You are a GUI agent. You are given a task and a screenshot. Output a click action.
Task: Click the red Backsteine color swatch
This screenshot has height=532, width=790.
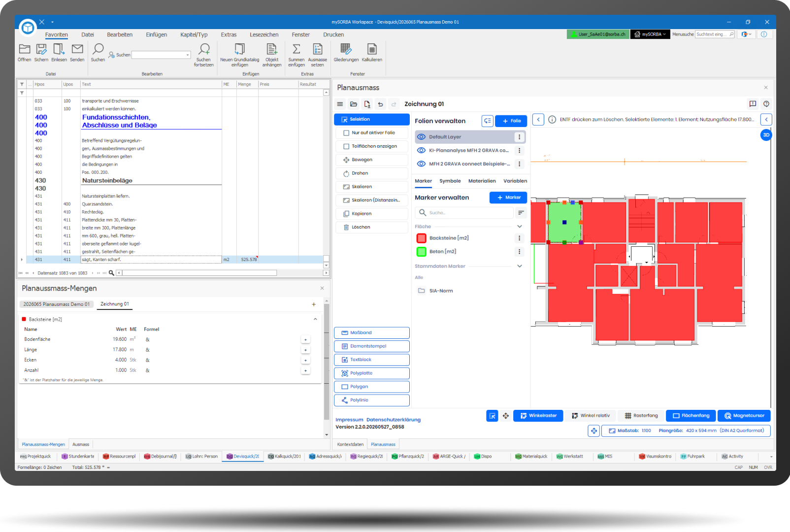(422, 238)
